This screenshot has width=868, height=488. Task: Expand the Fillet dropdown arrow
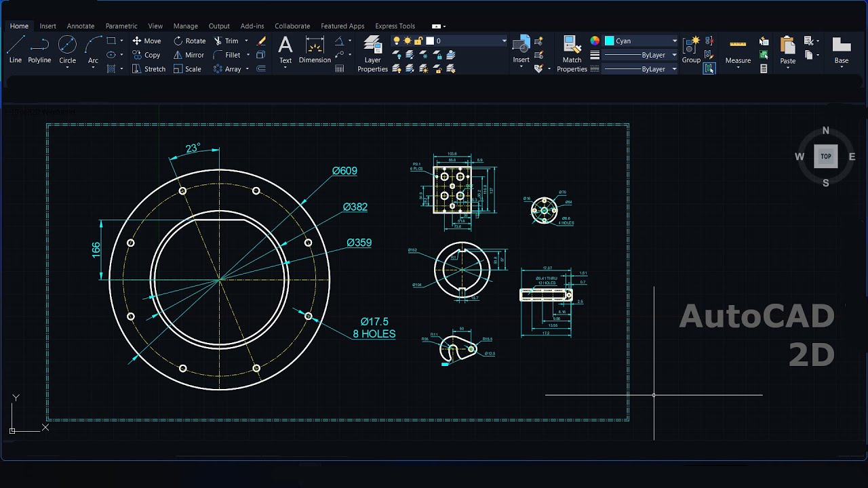[248, 55]
